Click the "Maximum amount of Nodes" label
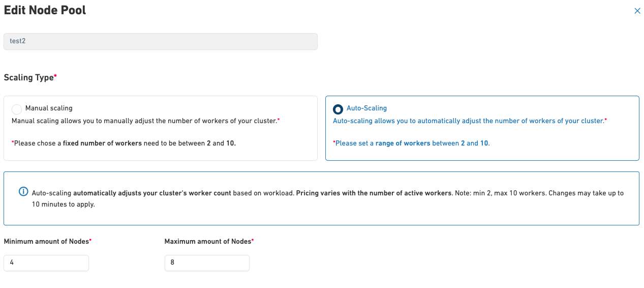The image size is (644, 288). coord(207,241)
